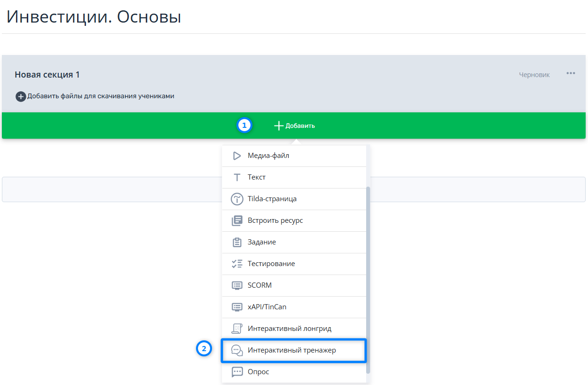Pick Медиа-файл in the dropdown list
This screenshot has width=588, height=385.
[x=268, y=156]
